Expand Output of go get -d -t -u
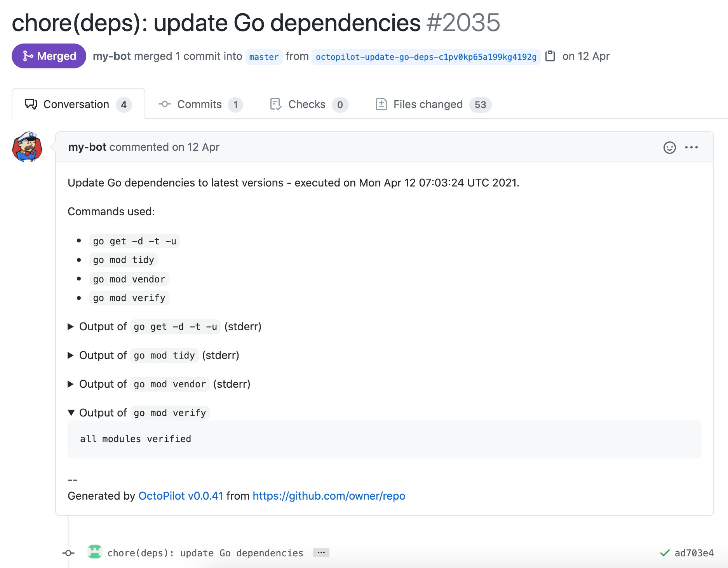The width and height of the screenshot is (728, 568). pos(71,327)
